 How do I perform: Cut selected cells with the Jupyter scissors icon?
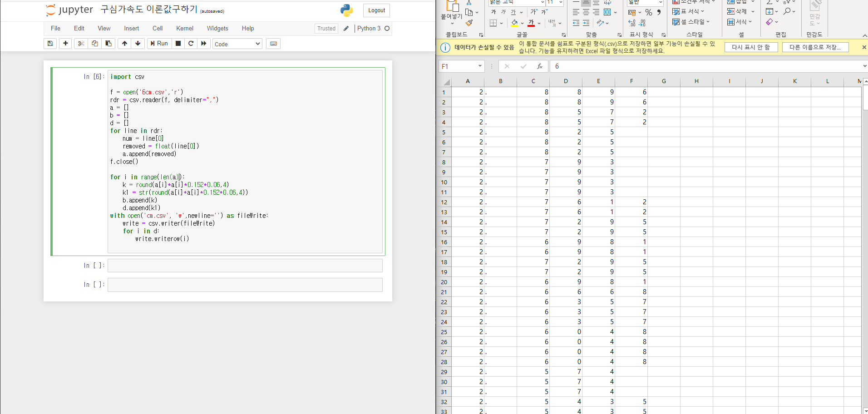(81, 44)
